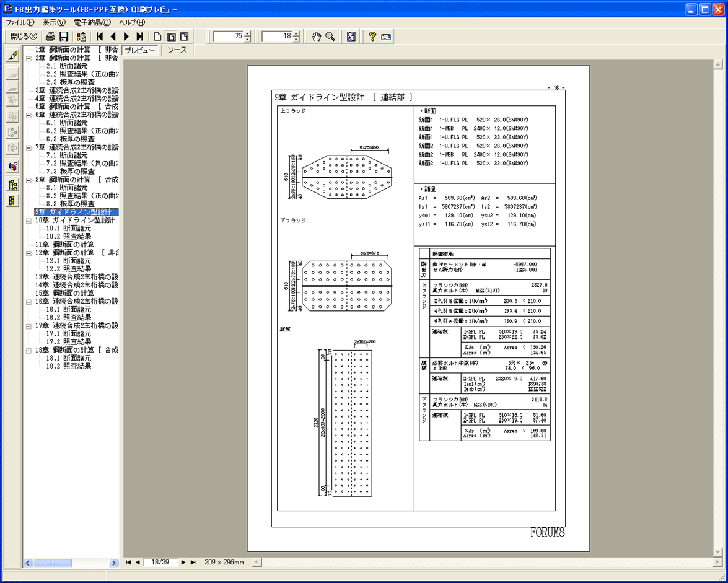Click the 18/39 page number field
Image resolution: width=728 pixels, height=583 pixels.
[160, 562]
